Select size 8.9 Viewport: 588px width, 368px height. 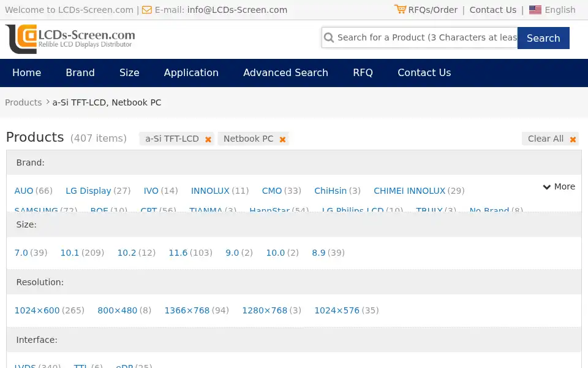click(318, 253)
